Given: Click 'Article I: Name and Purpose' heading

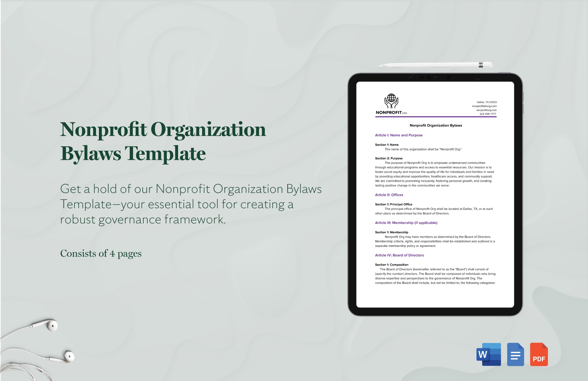Looking at the screenshot, I should 399,135.
